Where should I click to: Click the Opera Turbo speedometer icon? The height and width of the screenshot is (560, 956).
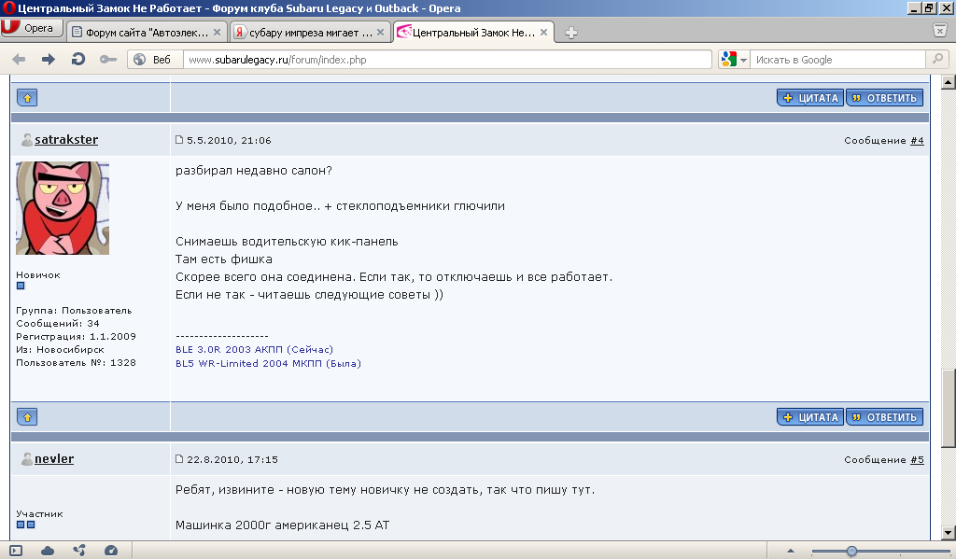tap(111, 551)
